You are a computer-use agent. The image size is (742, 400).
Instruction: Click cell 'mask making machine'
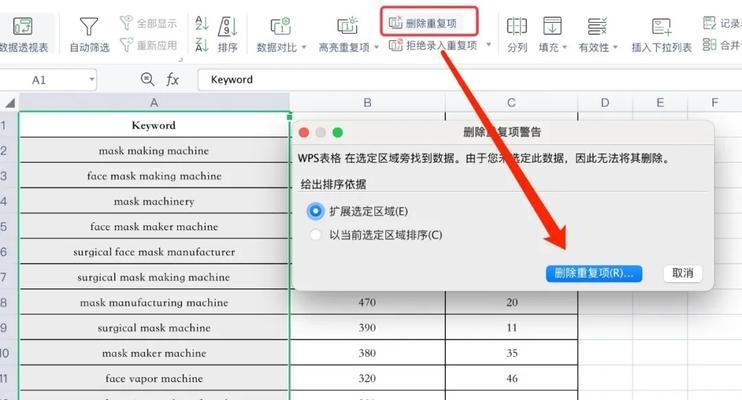tap(154, 151)
